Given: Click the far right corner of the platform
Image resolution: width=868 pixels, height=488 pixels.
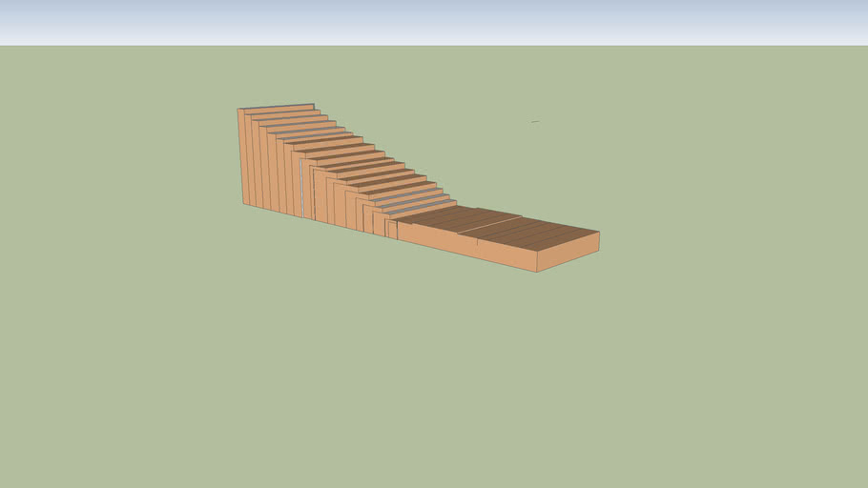Looking at the screenshot, I should (599, 232).
